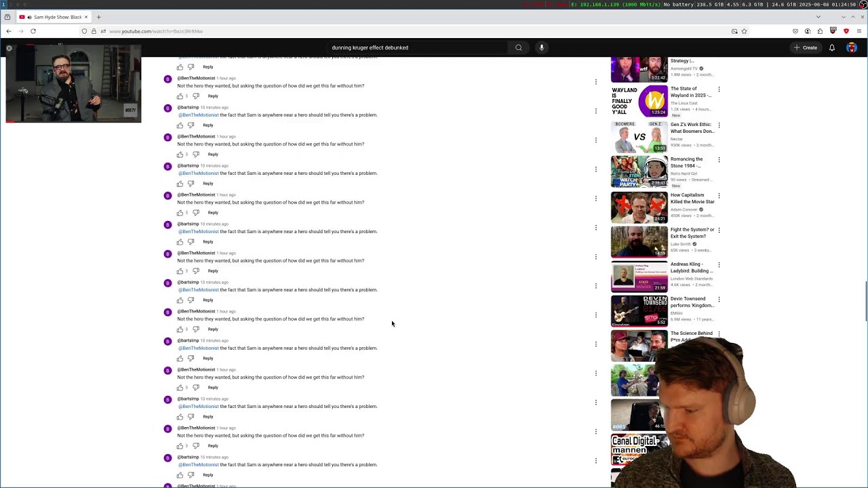Mute audio on the Sam Hyde Show tab
Screen dimensions: 868x488
click(x=28, y=17)
